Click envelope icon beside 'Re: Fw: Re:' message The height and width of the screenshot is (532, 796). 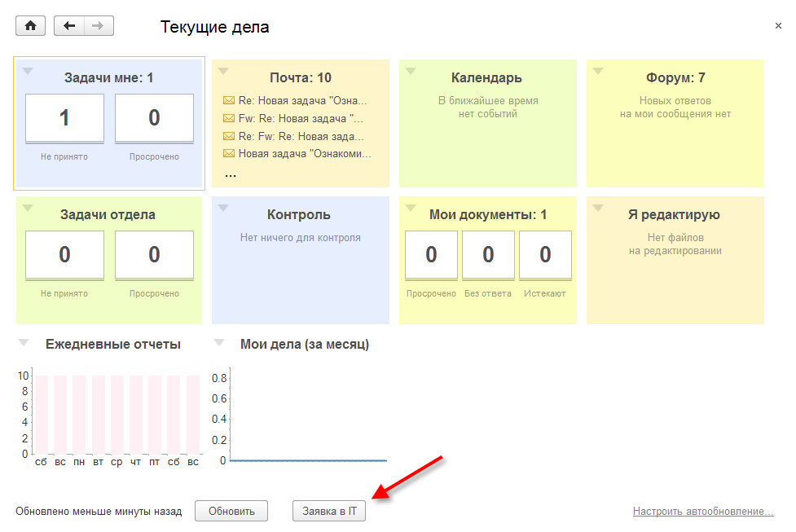pos(229,136)
